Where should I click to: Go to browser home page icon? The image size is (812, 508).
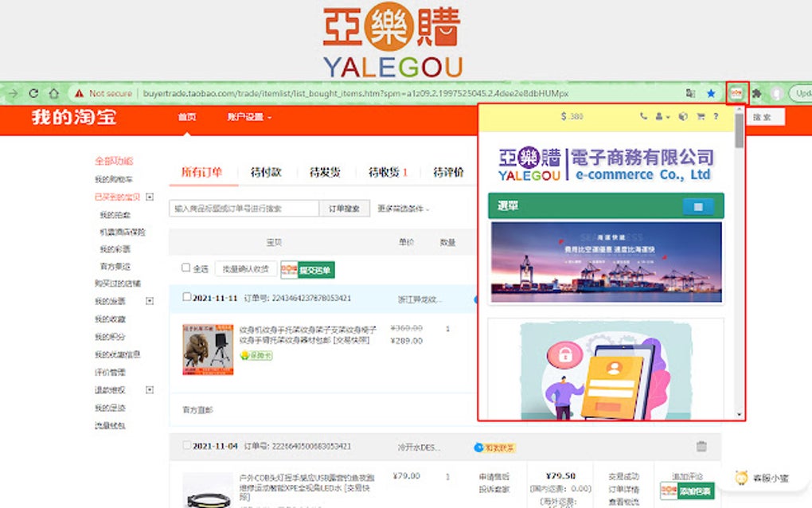pyautogui.click(x=54, y=93)
